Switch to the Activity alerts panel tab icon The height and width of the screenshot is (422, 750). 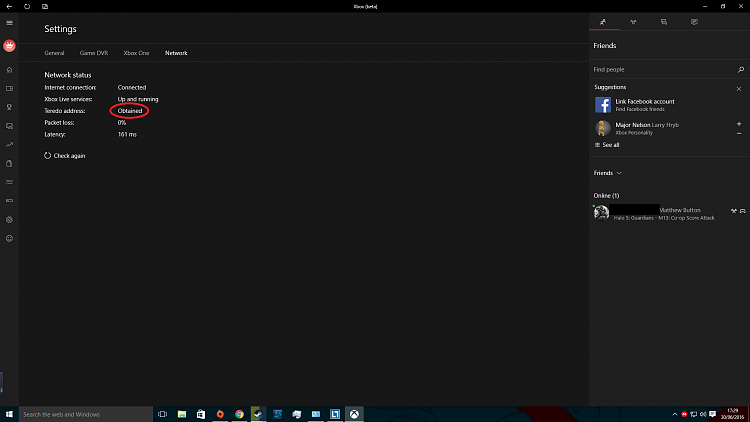(694, 22)
